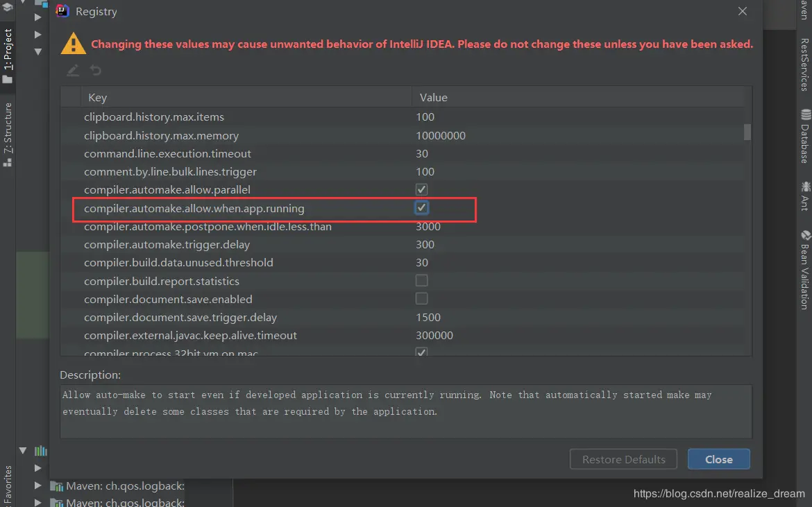Click the Value column header
Image resolution: width=812 pixels, height=507 pixels.
point(577,97)
